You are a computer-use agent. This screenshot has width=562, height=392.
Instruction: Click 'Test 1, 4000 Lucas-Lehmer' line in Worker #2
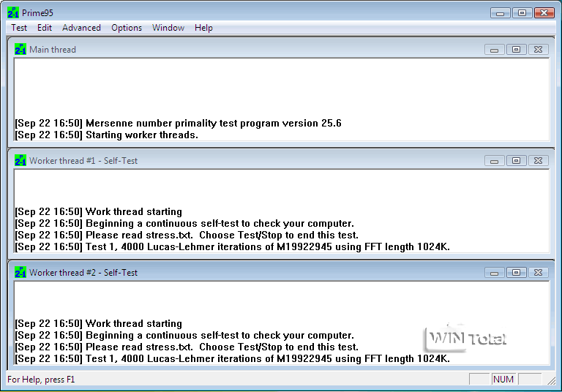click(x=232, y=358)
